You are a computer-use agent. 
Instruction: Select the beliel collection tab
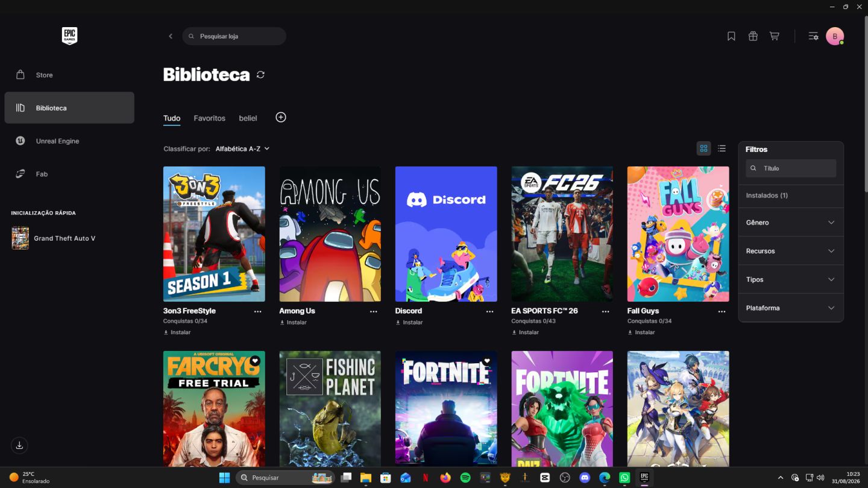coord(248,118)
